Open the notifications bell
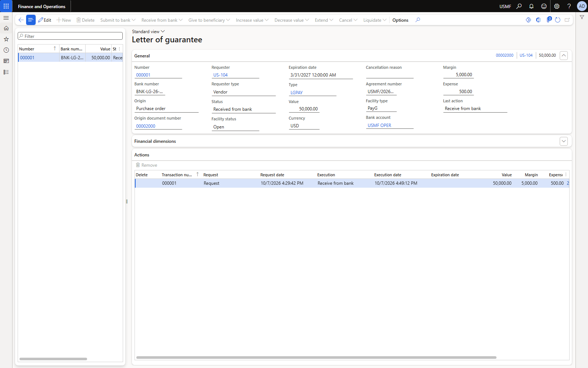588x368 pixels. click(x=531, y=6)
